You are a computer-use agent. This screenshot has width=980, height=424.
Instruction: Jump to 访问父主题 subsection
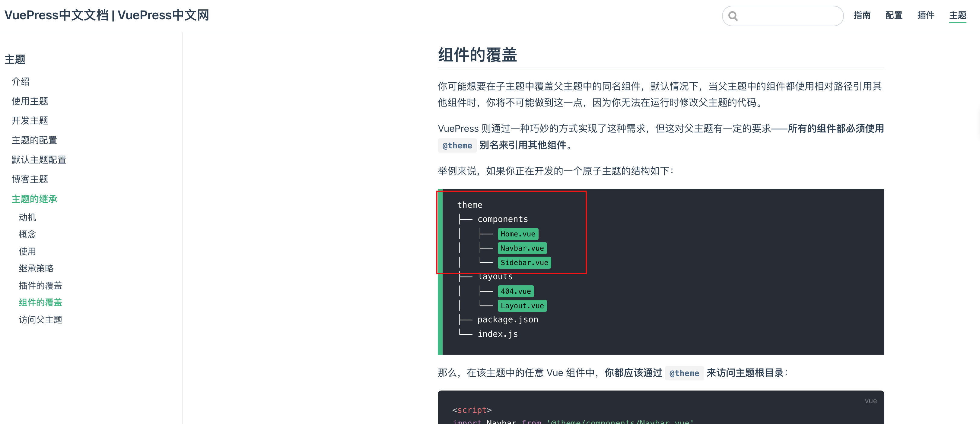[x=40, y=320]
